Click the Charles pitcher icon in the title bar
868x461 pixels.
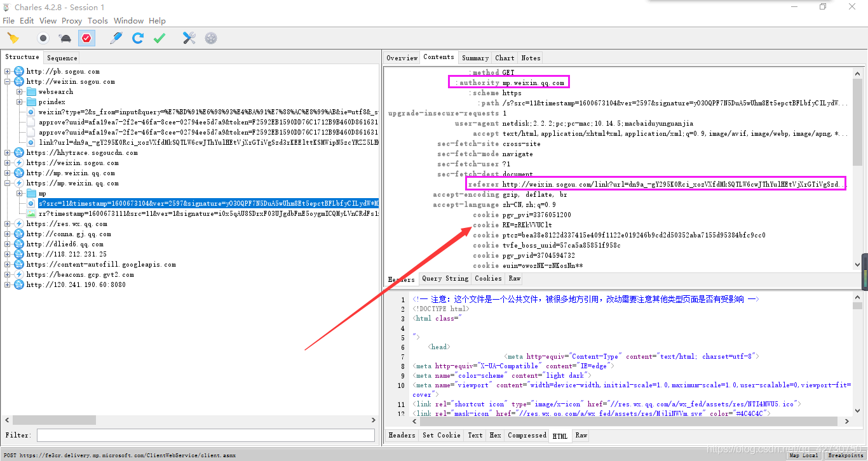click(7, 7)
